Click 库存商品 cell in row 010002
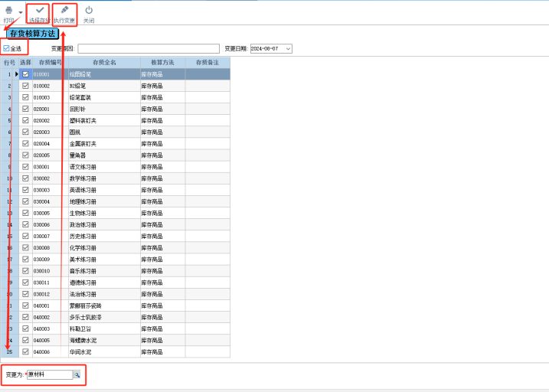This screenshot has width=549, height=392. 163,86
